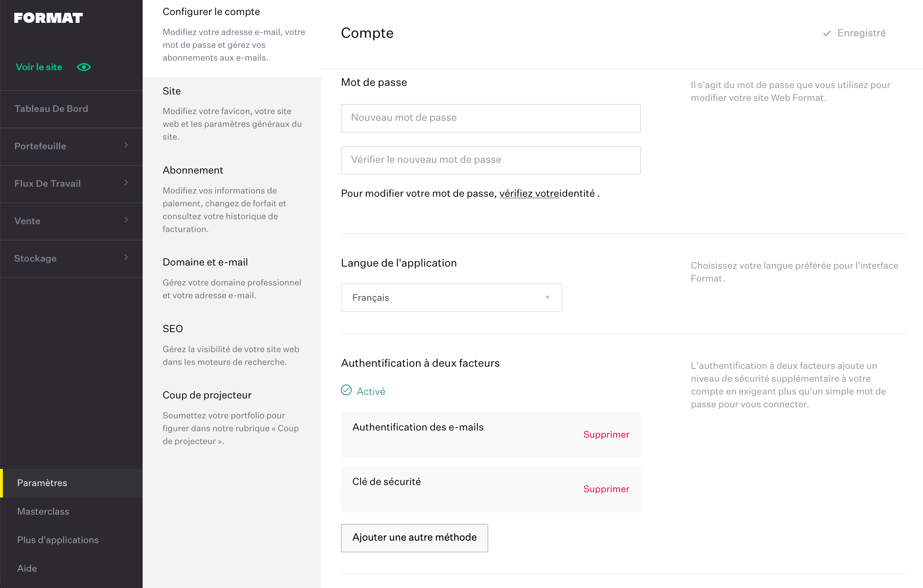Open the Français language dropdown

click(x=451, y=298)
